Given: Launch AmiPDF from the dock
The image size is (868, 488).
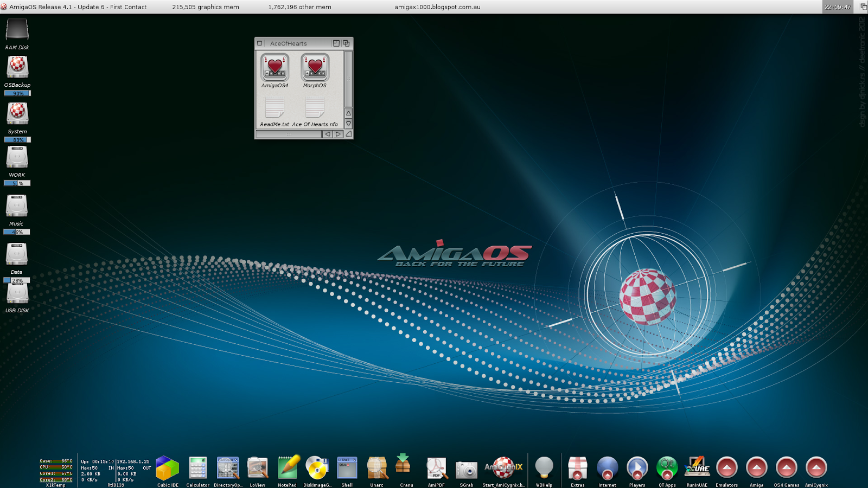Looking at the screenshot, I should pyautogui.click(x=436, y=468).
